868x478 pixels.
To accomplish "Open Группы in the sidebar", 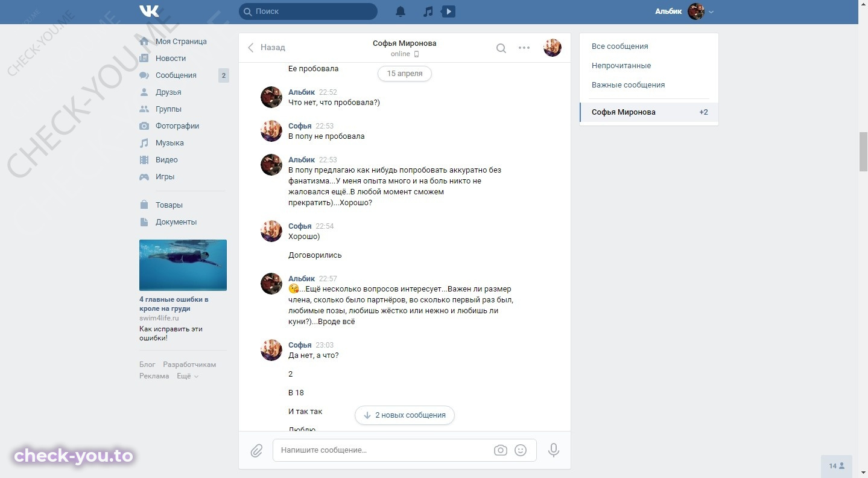I will pos(168,109).
